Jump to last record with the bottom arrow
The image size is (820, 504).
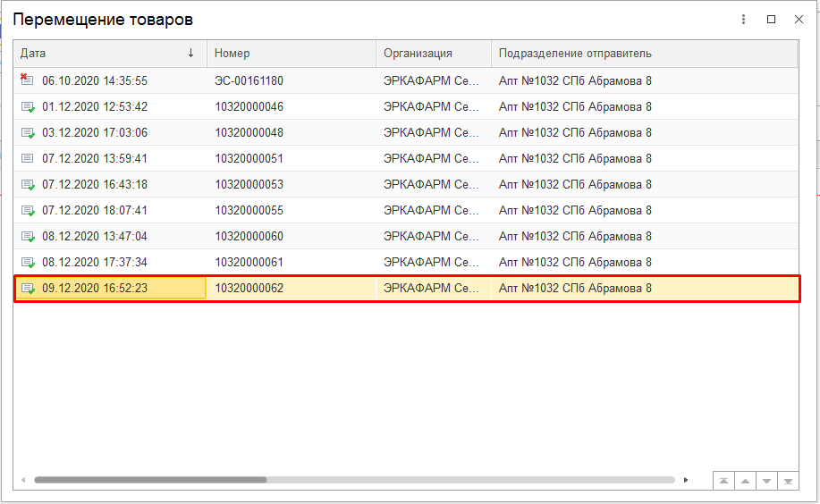[x=788, y=481]
